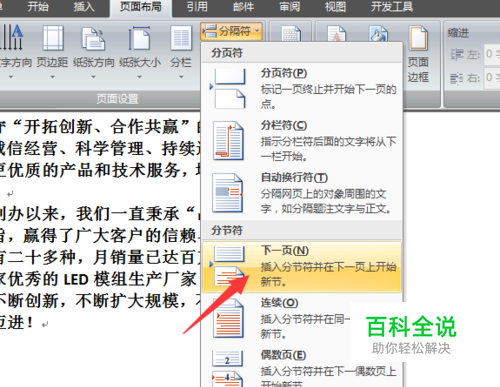Image resolution: width=500 pixels, height=387 pixels.
Task: Click the 分栏符(C) column break icon
Action: pyautogui.click(x=228, y=141)
